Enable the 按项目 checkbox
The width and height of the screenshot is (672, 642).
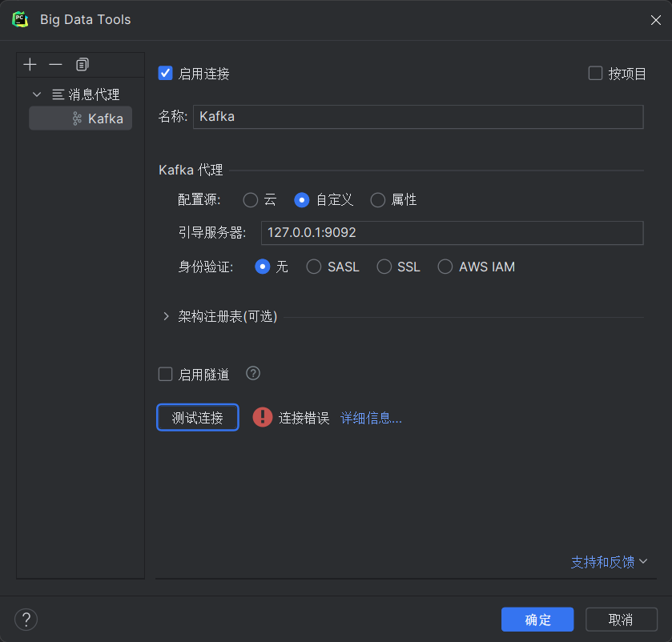pyautogui.click(x=595, y=73)
